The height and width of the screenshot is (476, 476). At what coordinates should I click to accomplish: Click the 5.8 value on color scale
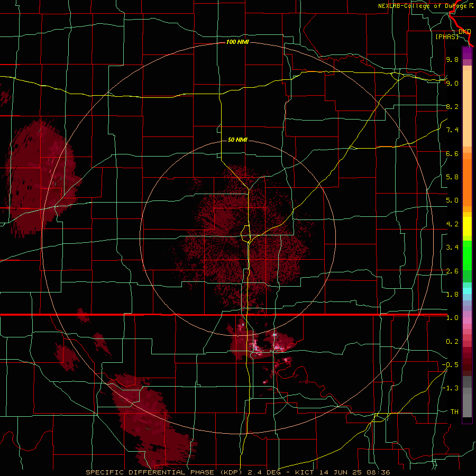[452, 177]
